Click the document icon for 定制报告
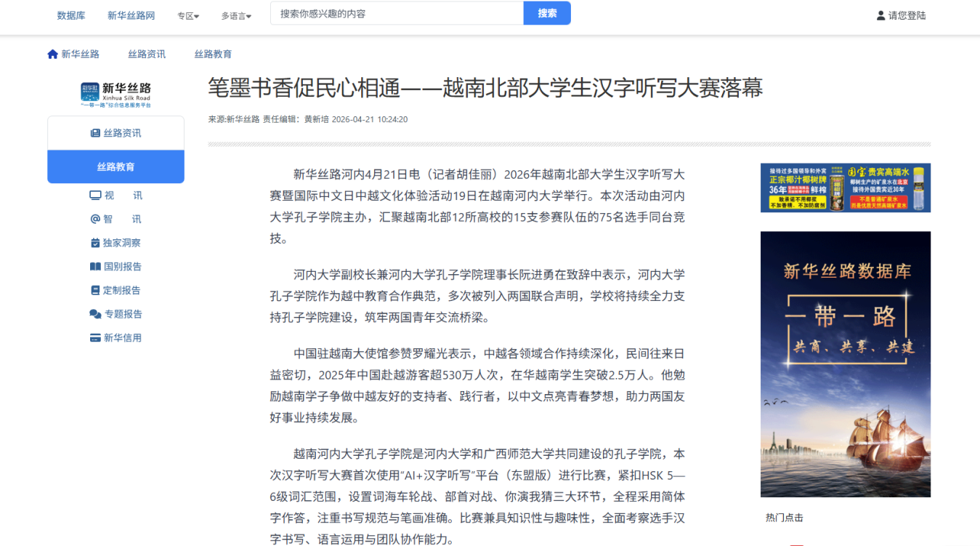 95,291
